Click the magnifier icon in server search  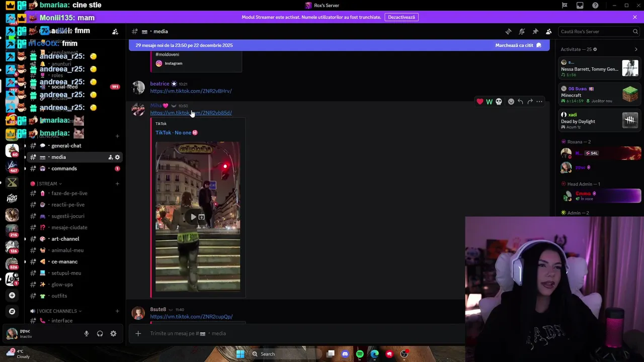(x=635, y=32)
